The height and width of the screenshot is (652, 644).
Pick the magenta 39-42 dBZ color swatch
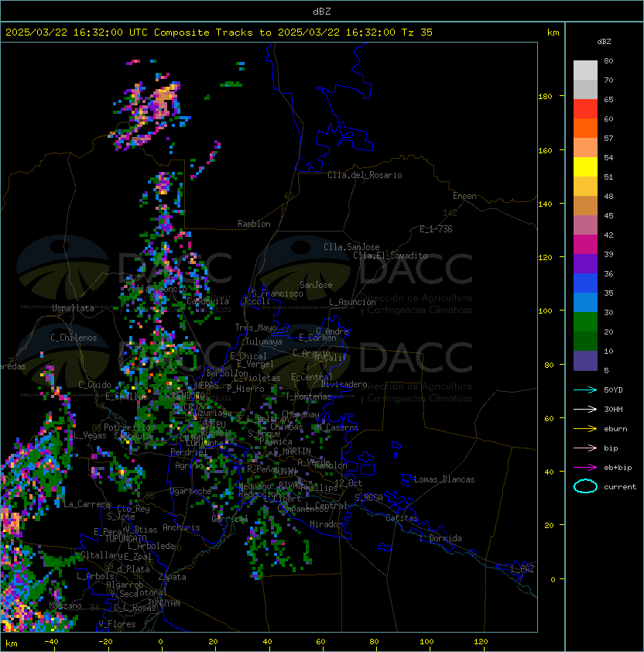tap(585, 245)
